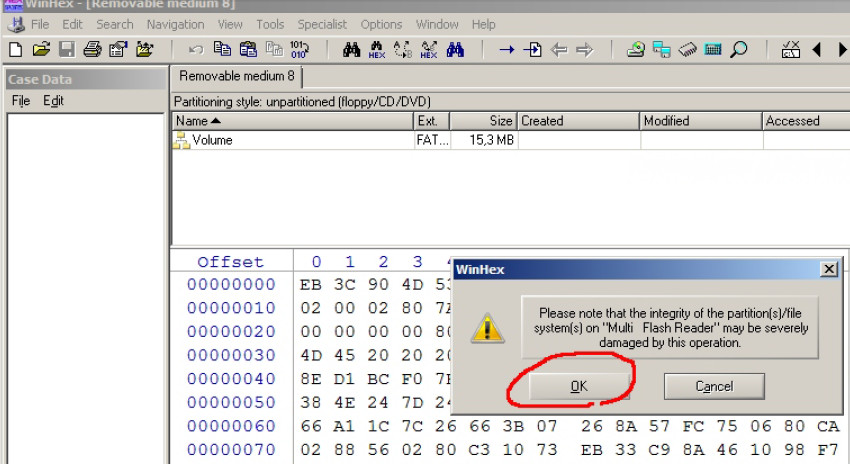
Task: Close the WinHex warning dialog
Action: click(x=829, y=269)
